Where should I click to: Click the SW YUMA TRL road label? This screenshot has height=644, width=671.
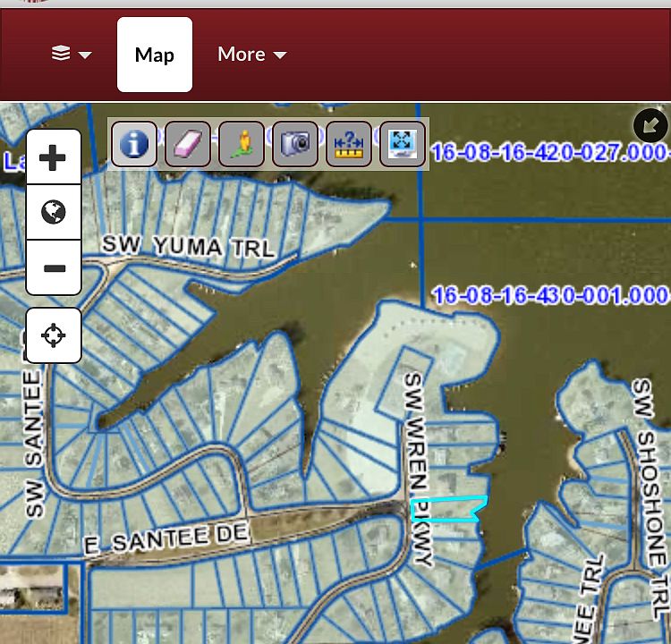pyautogui.click(x=188, y=246)
